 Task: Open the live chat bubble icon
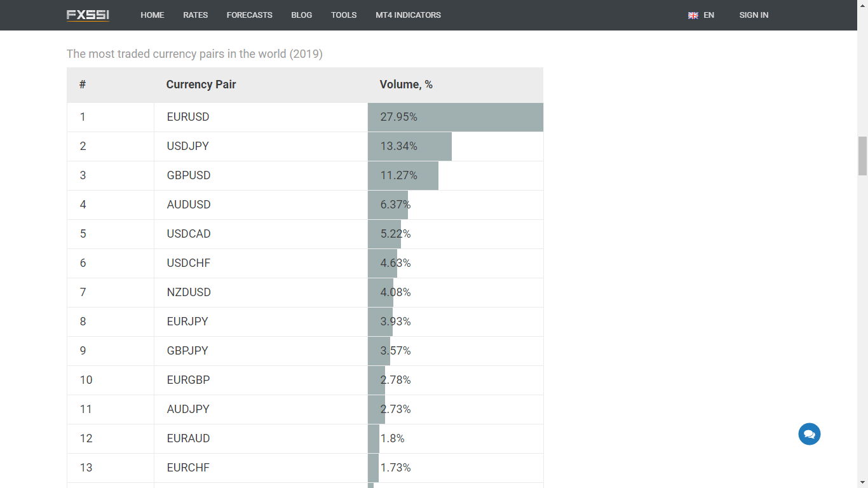[x=810, y=434]
